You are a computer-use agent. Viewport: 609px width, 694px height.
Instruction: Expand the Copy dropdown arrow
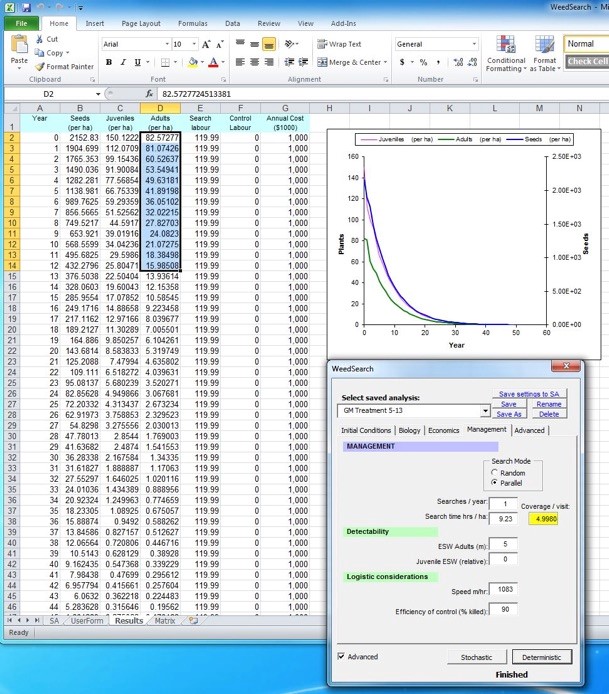click(68, 53)
